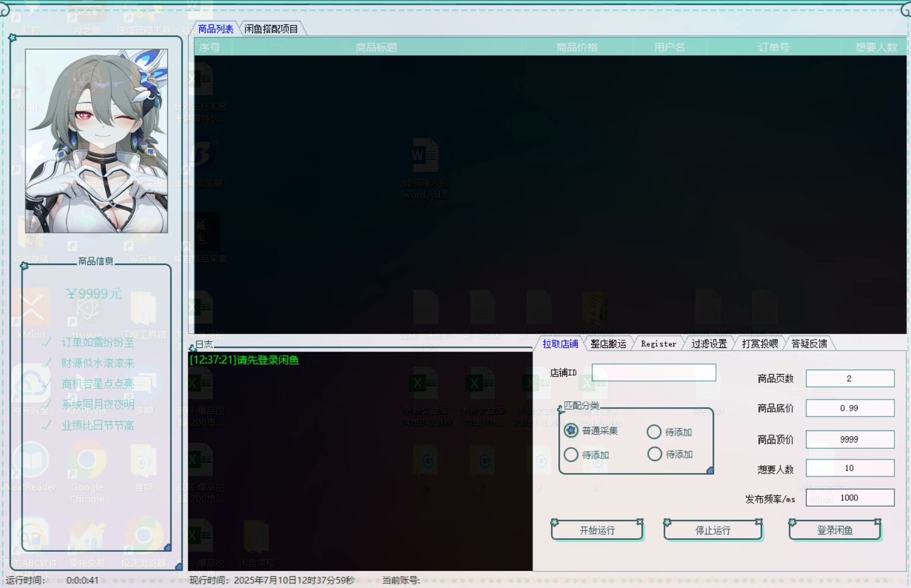Switch to the 商品列表 tab
911x588 pixels.
(x=215, y=28)
